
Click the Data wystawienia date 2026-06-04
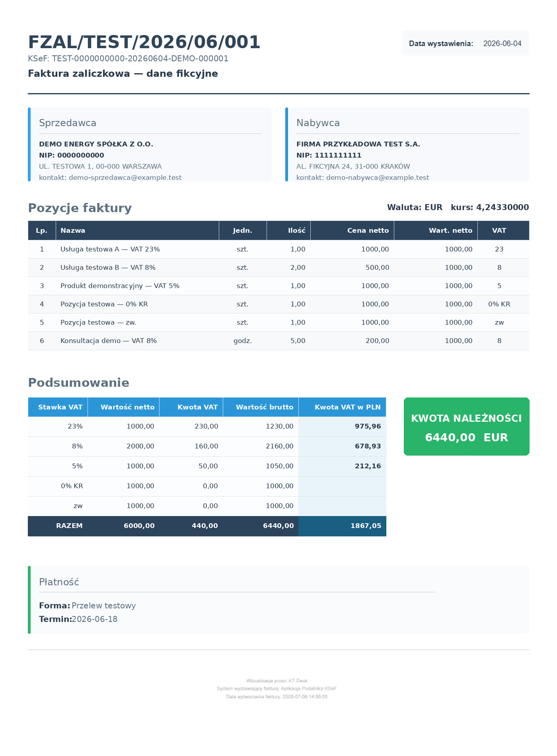502,43
